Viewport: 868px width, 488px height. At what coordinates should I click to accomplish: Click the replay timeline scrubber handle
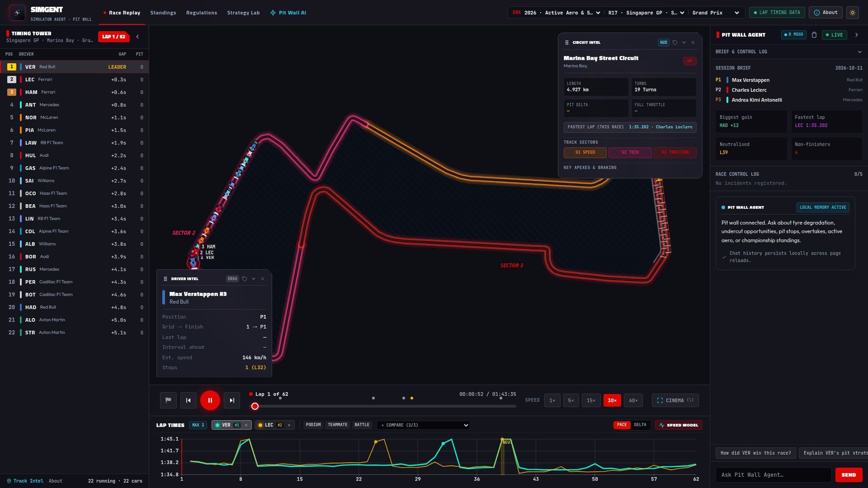tap(255, 406)
